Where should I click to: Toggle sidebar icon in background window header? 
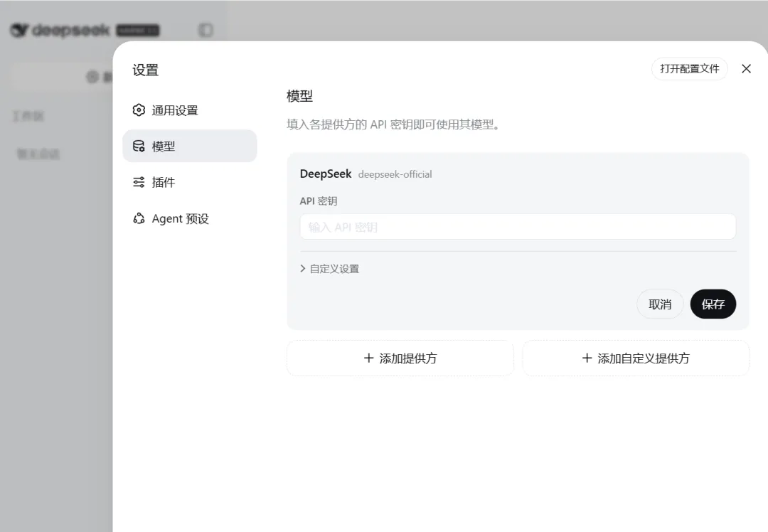pos(206,31)
